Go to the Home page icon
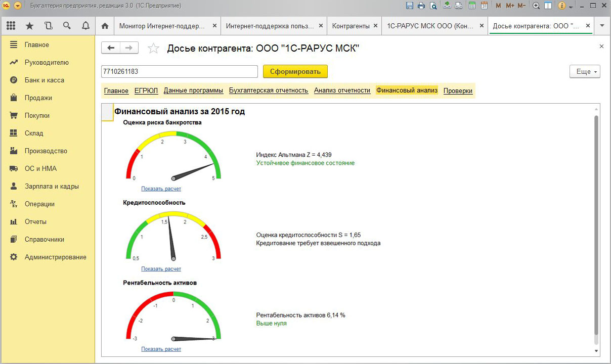The image size is (611, 364). pos(105,26)
